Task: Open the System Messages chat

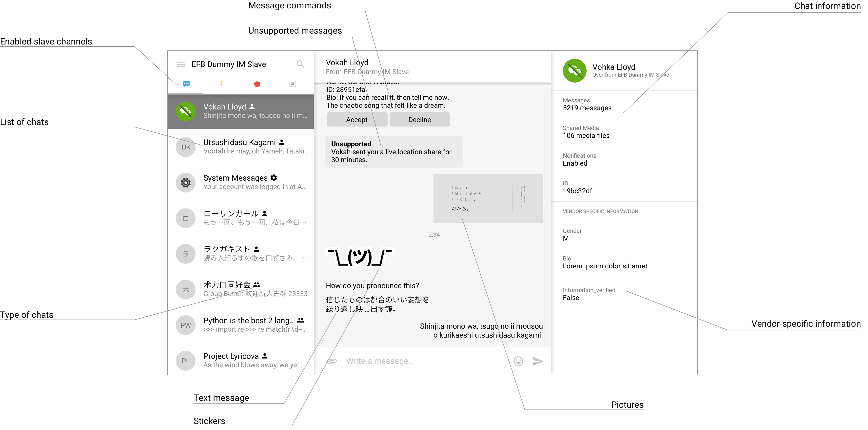Action: click(241, 182)
